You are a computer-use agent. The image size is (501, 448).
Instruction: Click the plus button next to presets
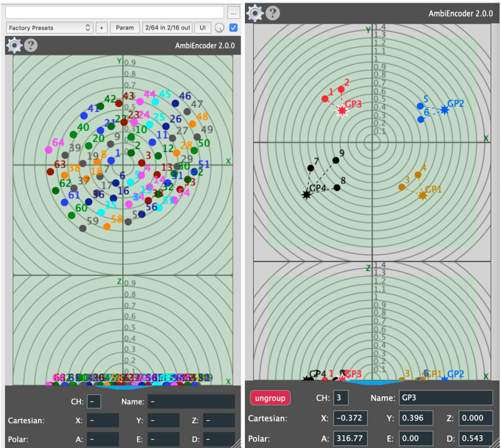(102, 28)
